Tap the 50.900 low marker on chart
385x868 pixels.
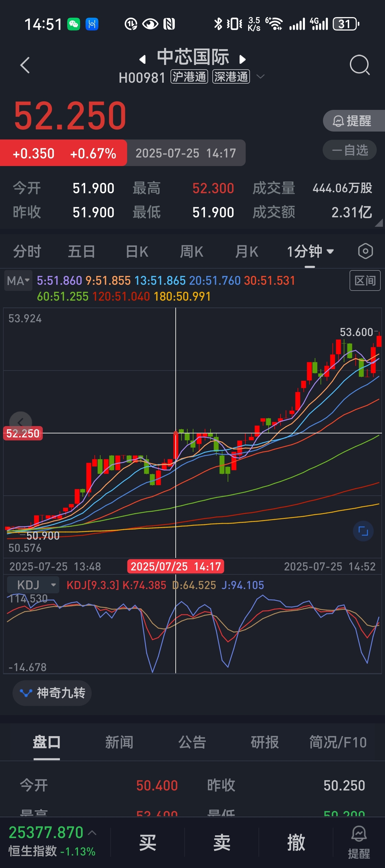(x=43, y=535)
